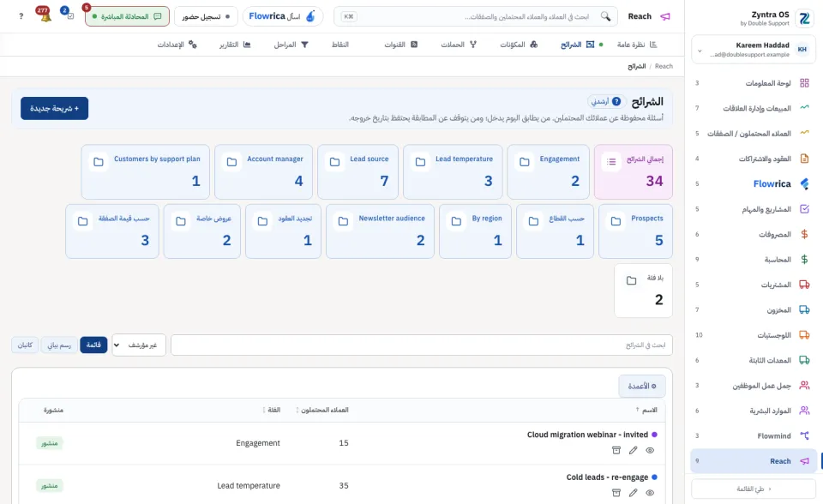This screenshot has height=504, width=823.
Task: Click the blue dot of Cold leads re-engage
Action: 654,477
